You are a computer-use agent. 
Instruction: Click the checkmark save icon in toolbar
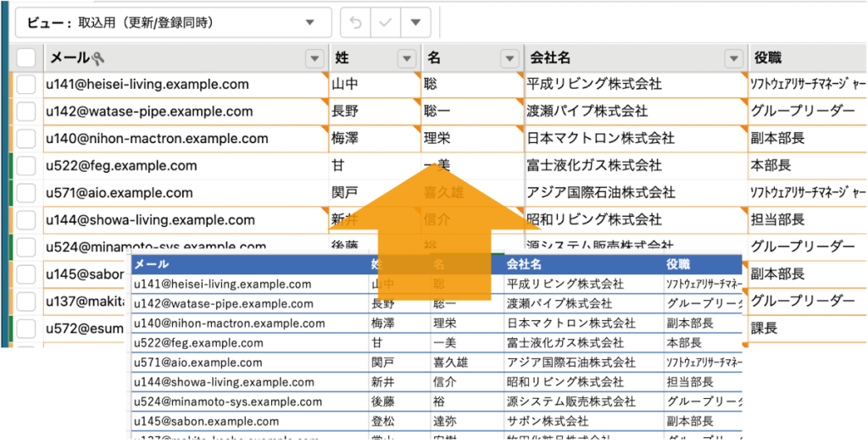click(x=386, y=23)
